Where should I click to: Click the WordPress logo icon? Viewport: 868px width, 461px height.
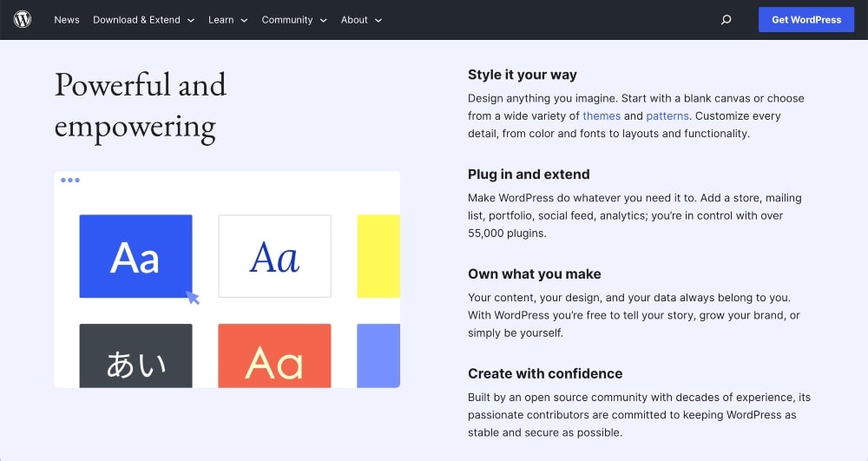[x=23, y=19]
